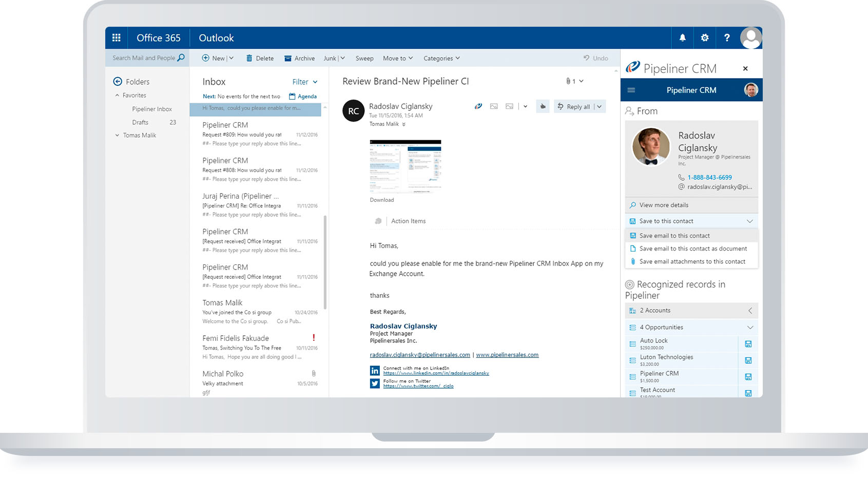Collapse the Save to this contact section
This screenshot has width=868, height=477.
point(750,221)
